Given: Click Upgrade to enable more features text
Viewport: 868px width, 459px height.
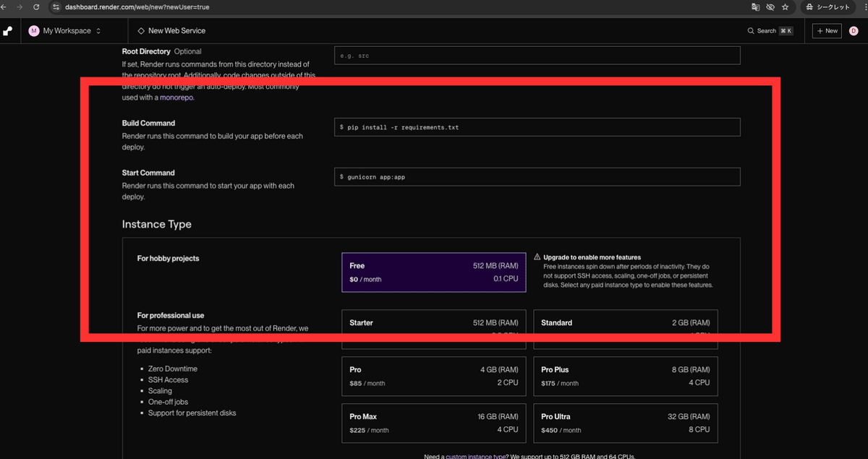Looking at the screenshot, I should [592, 257].
